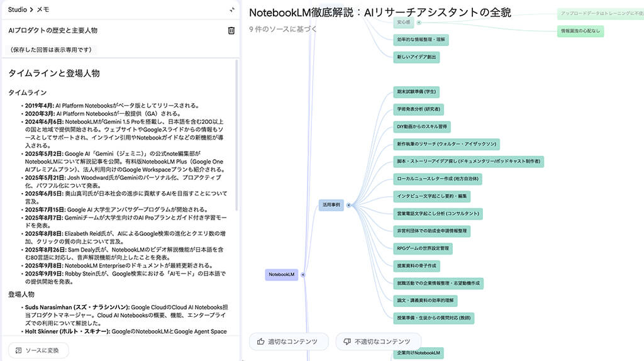The width and height of the screenshot is (644, 361).
Task: Click the 登場人物 section heading
Action: click(21, 294)
